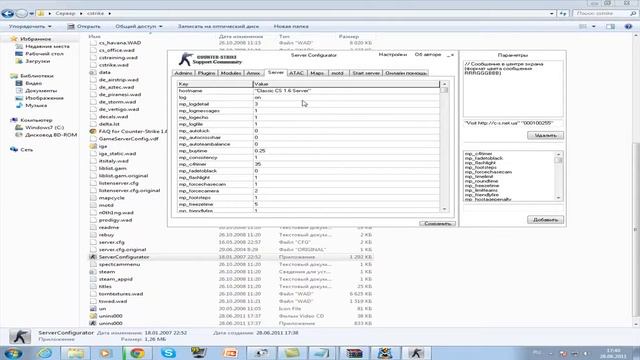The height and width of the screenshot is (360, 640).
Task: Switch to the ATAC tab
Action: tap(296, 73)
